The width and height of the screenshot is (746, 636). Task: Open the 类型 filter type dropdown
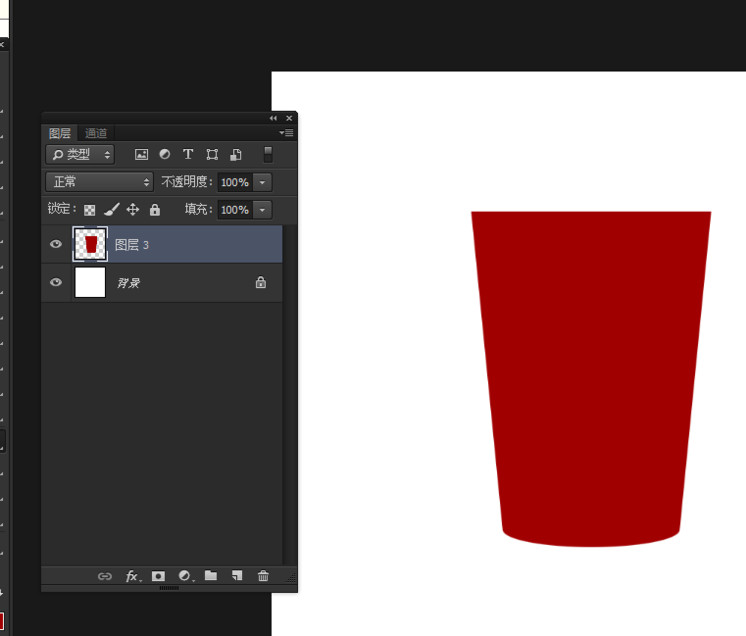pyautogui.click(x=80, y=155)
